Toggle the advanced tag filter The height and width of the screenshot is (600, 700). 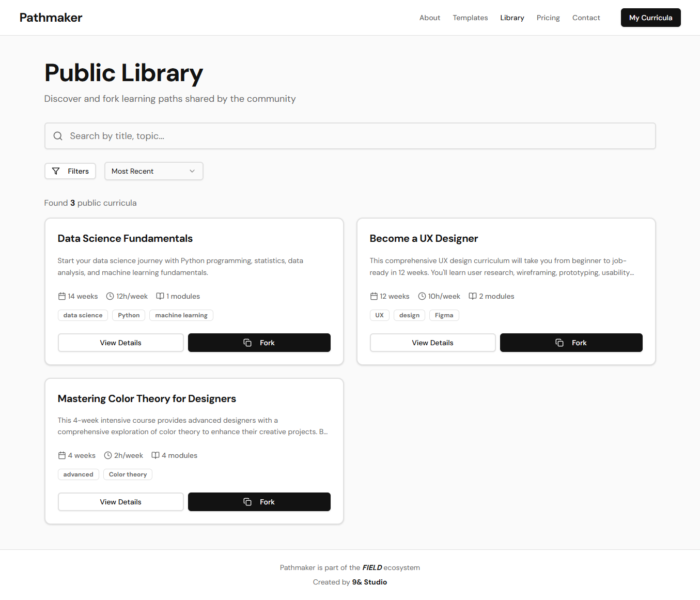78,474
